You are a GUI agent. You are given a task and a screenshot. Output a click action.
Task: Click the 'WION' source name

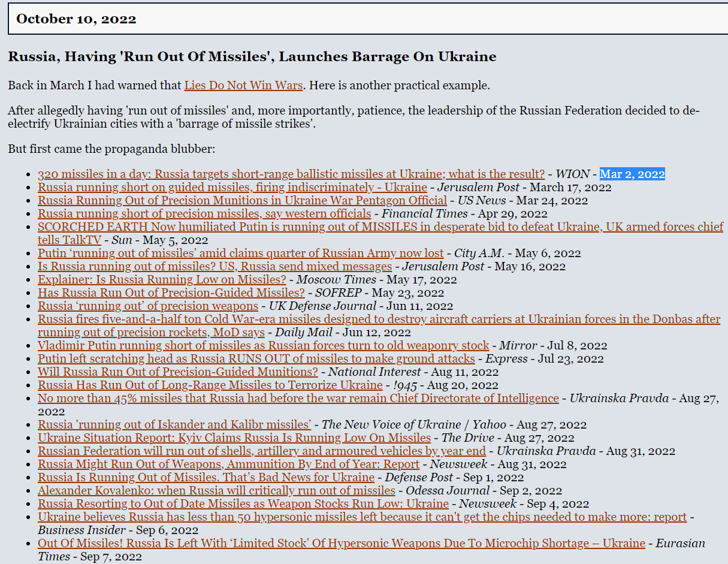(572, 174)
